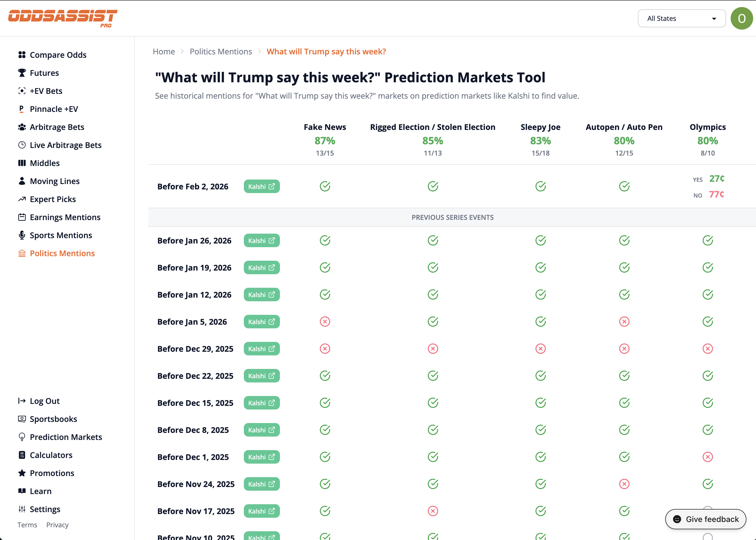The height and width of the screenshot is (540, 756).
Task: Open Kalshi link for Before Feb 2, 2026
Action: coord(261,187)
